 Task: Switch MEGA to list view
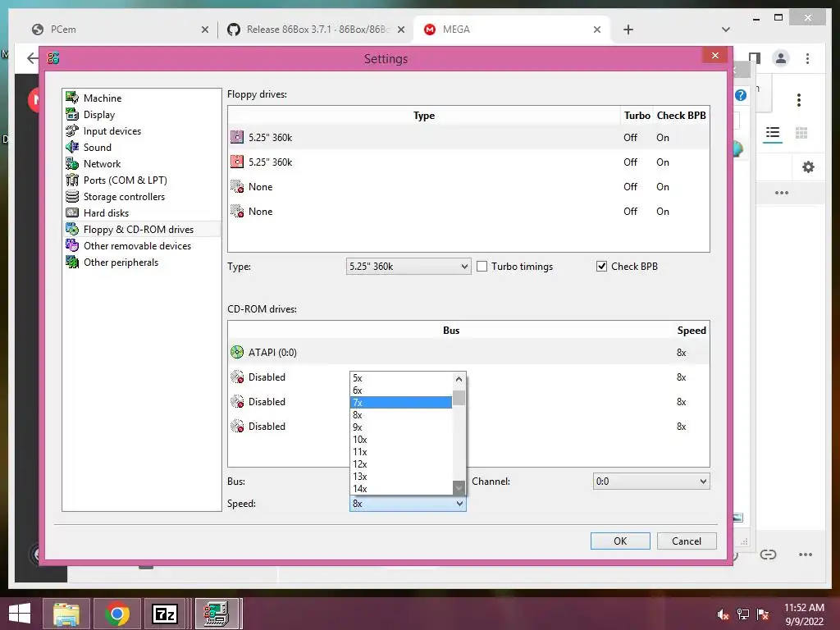coord(772,132)
